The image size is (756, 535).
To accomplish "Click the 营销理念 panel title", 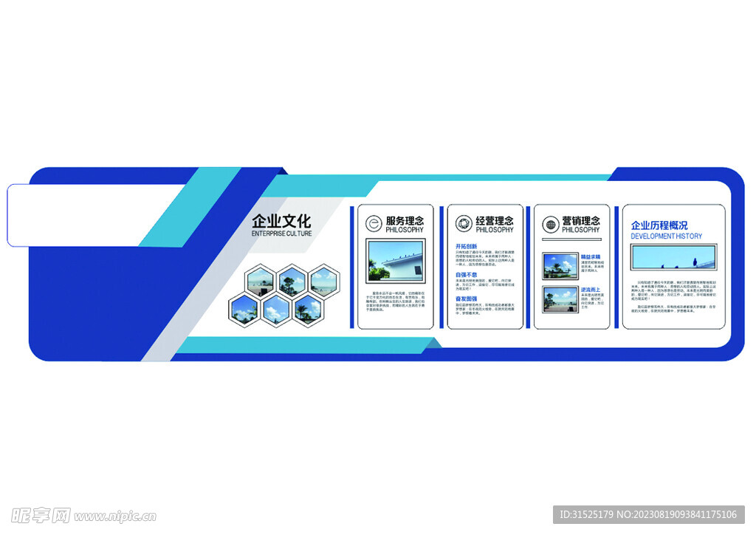I will pos(581,220).
